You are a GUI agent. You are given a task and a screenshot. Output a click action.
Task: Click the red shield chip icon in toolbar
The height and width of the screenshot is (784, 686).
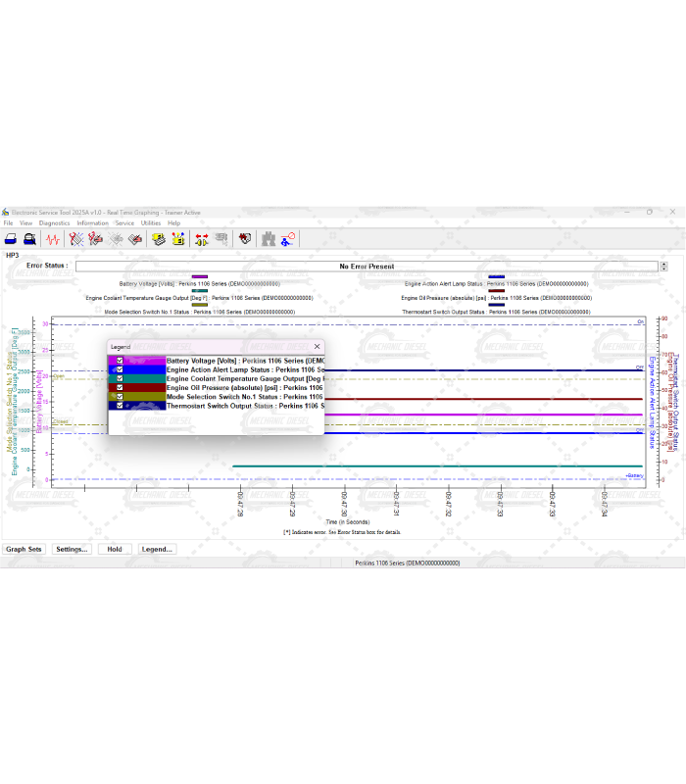tap(244, 239)
